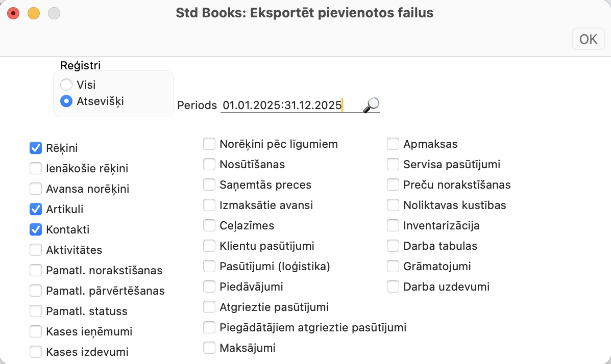Select the Atsevišķi radio option

(x=66, y=101)
